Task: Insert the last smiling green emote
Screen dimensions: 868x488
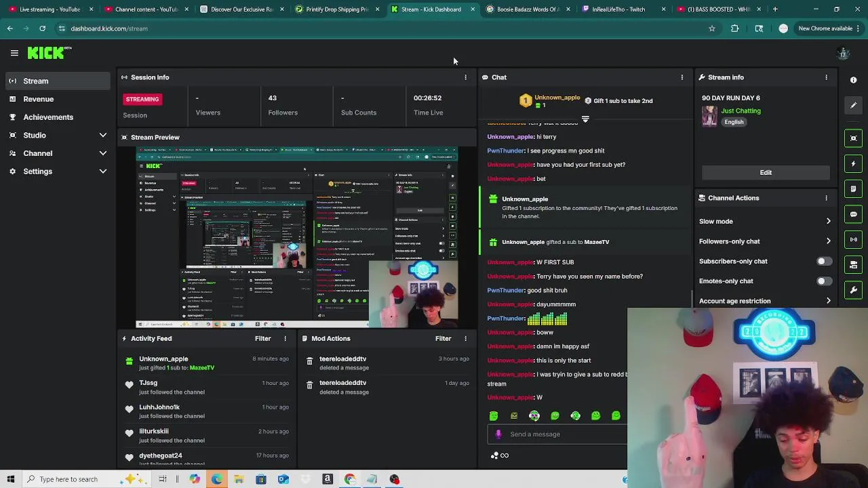Action: [x=616, y=415]
